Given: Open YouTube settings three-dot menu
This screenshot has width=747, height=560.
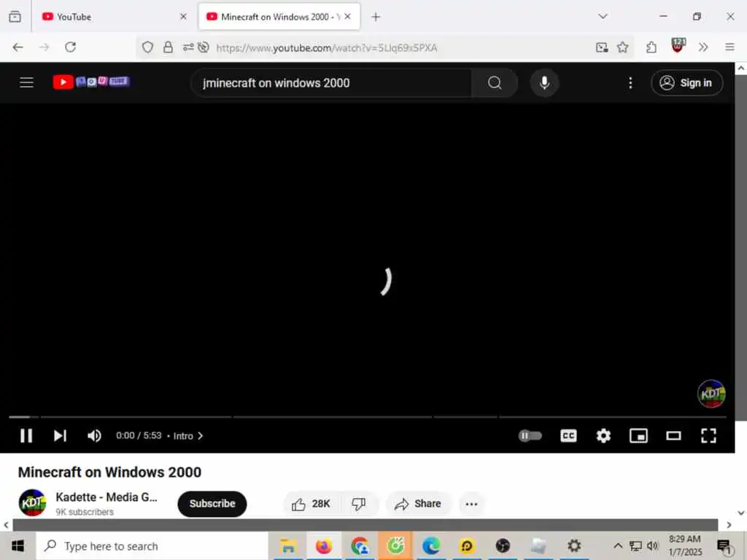Looking at the screenshot, I should [x=630, y=83].
